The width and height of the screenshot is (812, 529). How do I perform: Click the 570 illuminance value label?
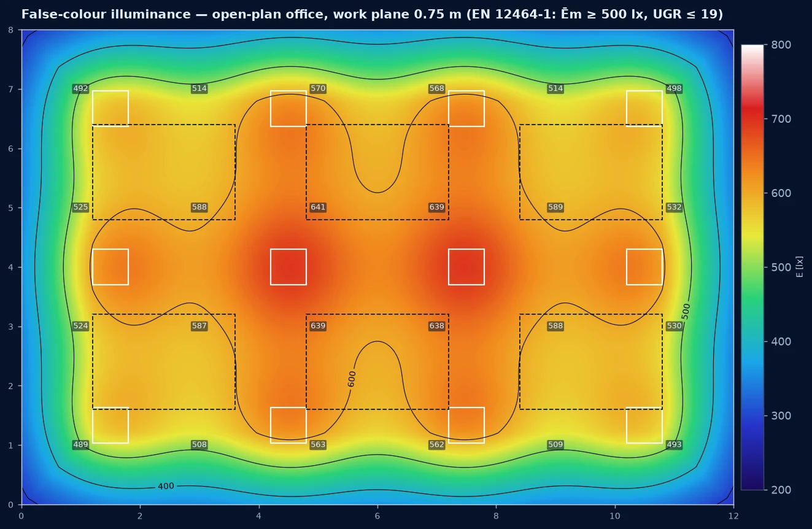(318, 89)
